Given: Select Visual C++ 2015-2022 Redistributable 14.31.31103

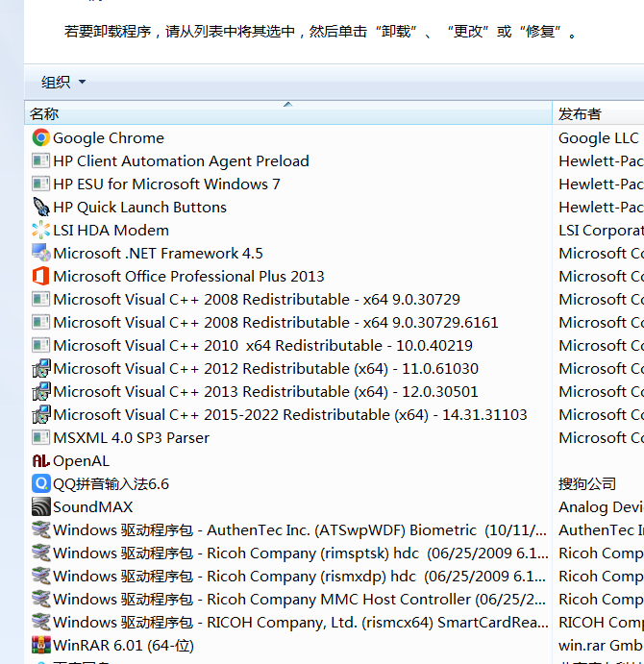Looking at the screenshot, I should 290,414.
